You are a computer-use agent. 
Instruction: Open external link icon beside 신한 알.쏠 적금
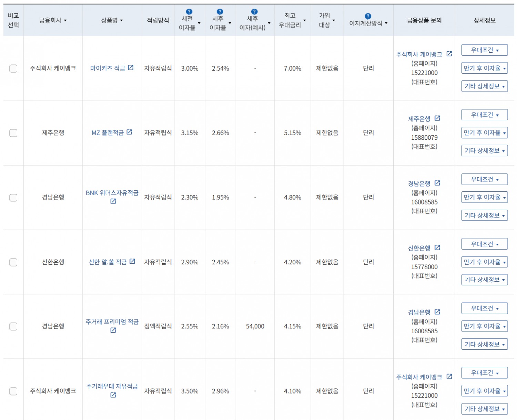tap(132, 261)
